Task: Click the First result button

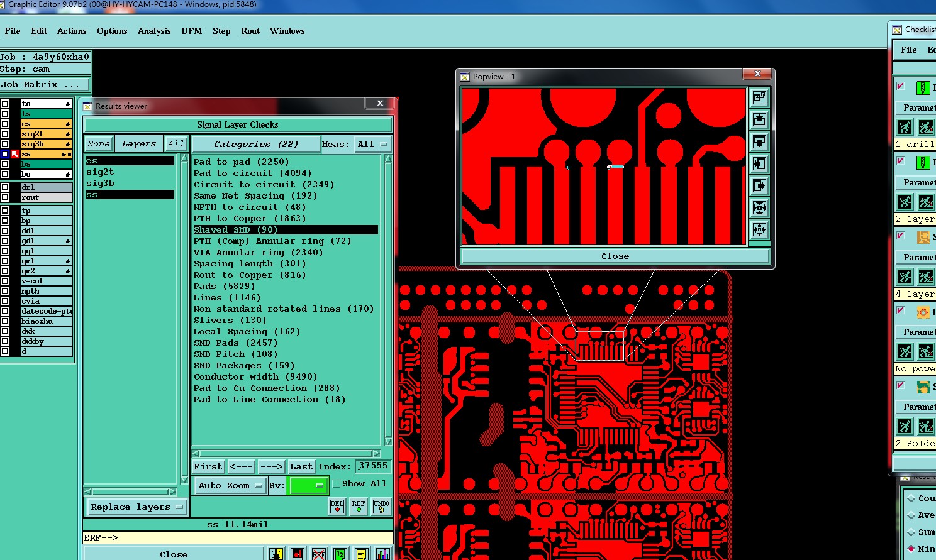Action: tap(208, 466)
